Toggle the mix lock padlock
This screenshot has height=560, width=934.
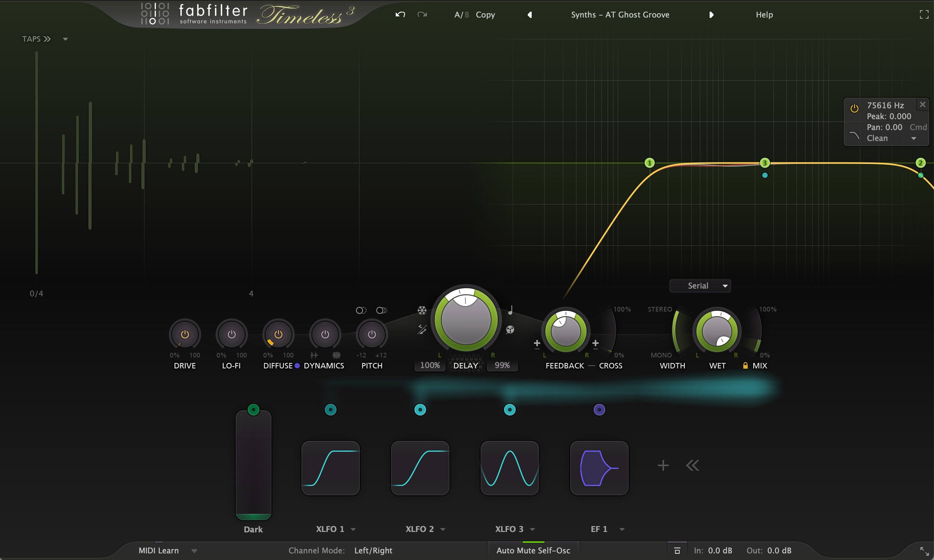tap(745, 366)
